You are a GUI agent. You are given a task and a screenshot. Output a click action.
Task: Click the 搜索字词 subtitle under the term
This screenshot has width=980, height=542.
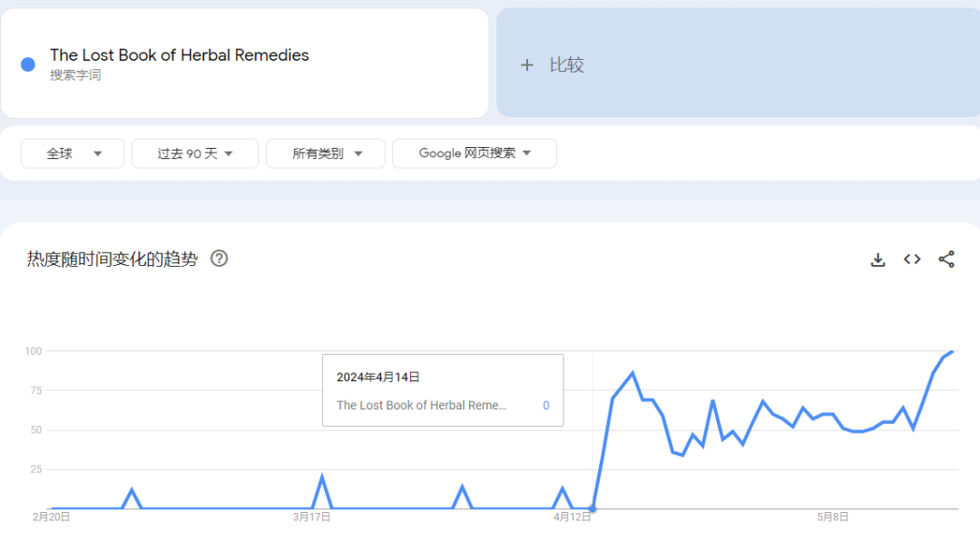click(75, 75)
